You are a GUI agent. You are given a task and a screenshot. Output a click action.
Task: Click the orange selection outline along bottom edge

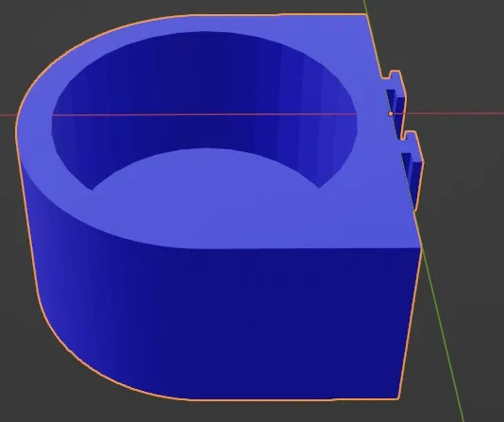(290, 399)
